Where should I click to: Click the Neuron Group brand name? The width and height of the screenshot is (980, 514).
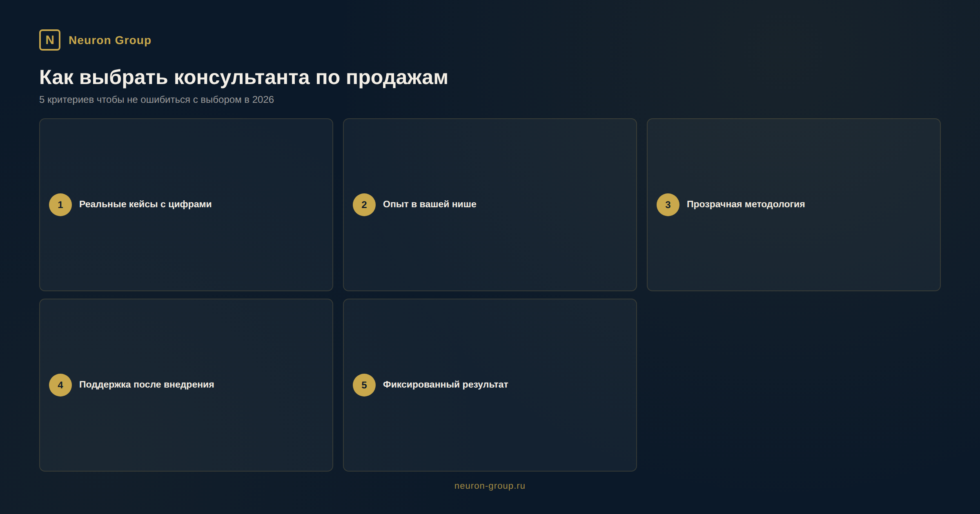pos(110,40)
